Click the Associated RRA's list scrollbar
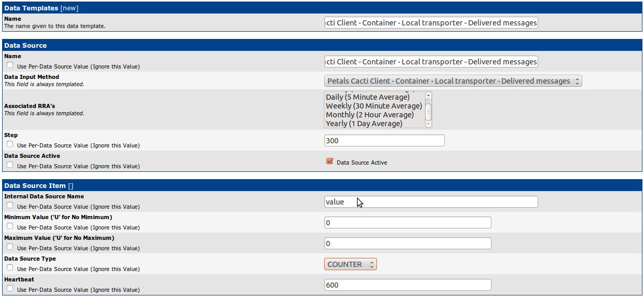 pos(428,110)
